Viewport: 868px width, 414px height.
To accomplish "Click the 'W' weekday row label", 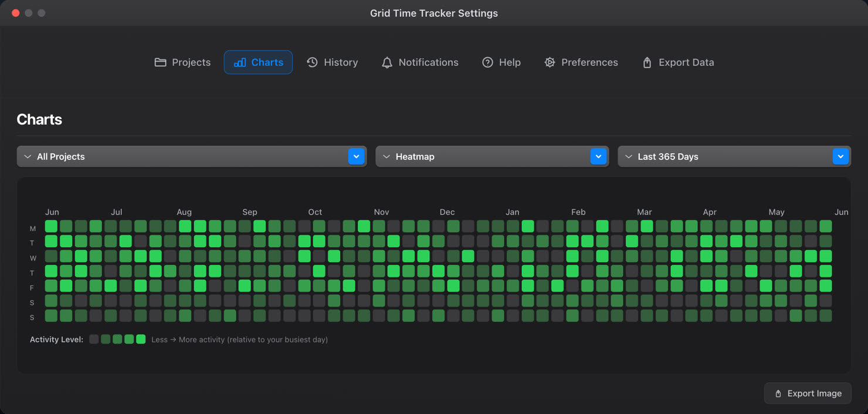I will click(33, 258).
